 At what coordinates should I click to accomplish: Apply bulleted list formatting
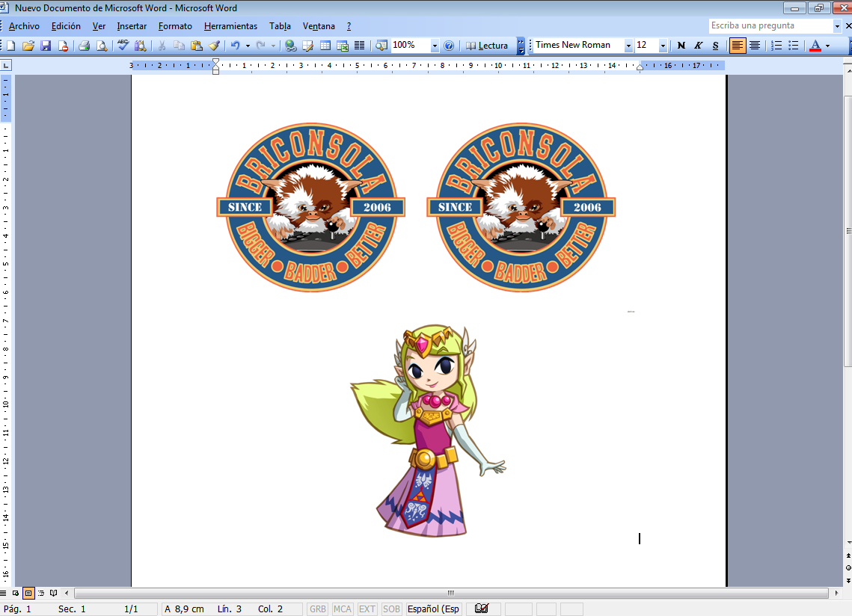click(x=794, y=46)
